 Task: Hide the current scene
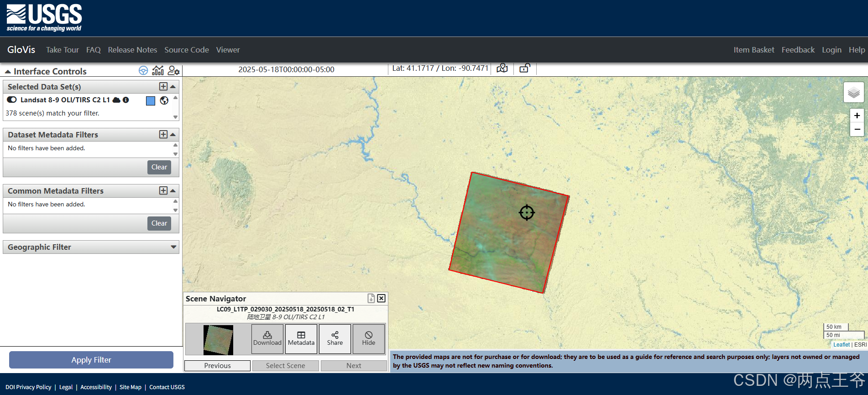click(369, 339)
